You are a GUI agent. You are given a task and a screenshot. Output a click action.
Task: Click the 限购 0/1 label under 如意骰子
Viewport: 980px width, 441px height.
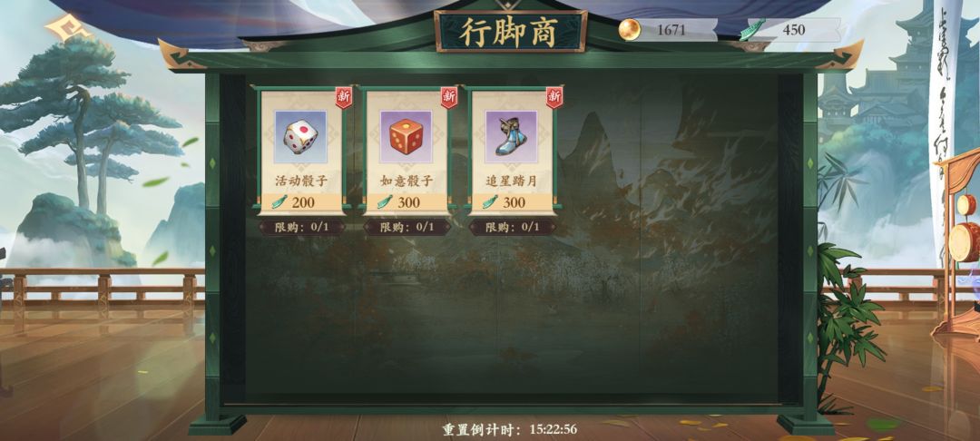[407, 228]
